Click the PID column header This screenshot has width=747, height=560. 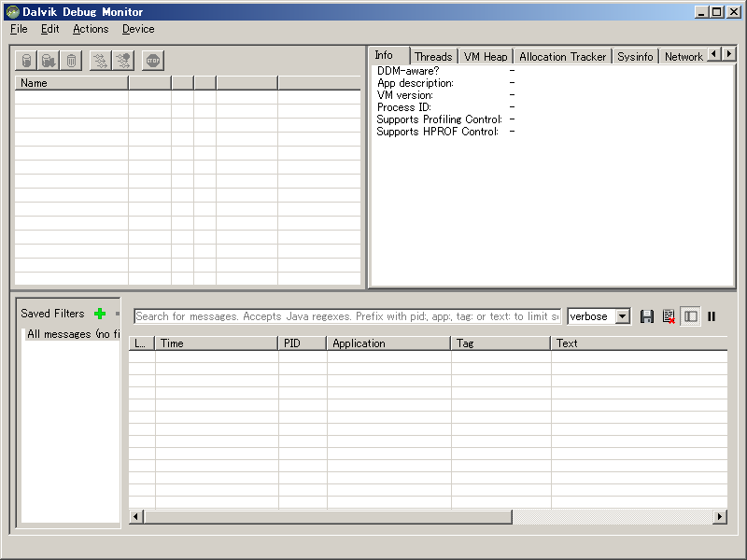tap(303, 343)
